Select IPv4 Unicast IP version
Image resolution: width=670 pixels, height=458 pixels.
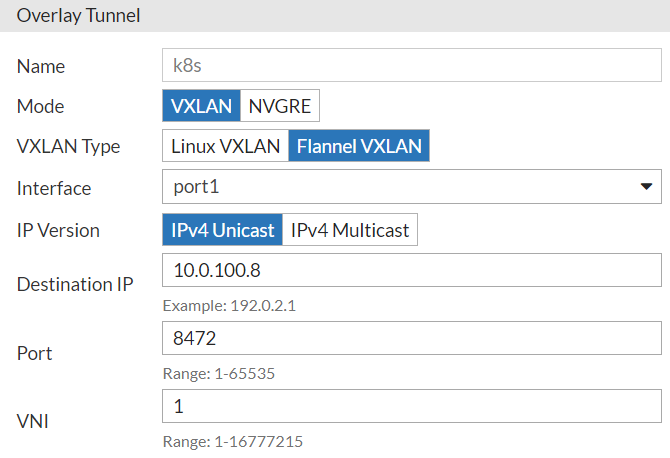click(x=222, y=230)
